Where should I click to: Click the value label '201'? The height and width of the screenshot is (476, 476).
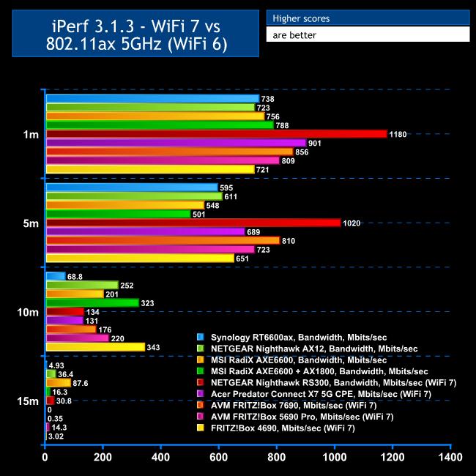click(112, 294)
